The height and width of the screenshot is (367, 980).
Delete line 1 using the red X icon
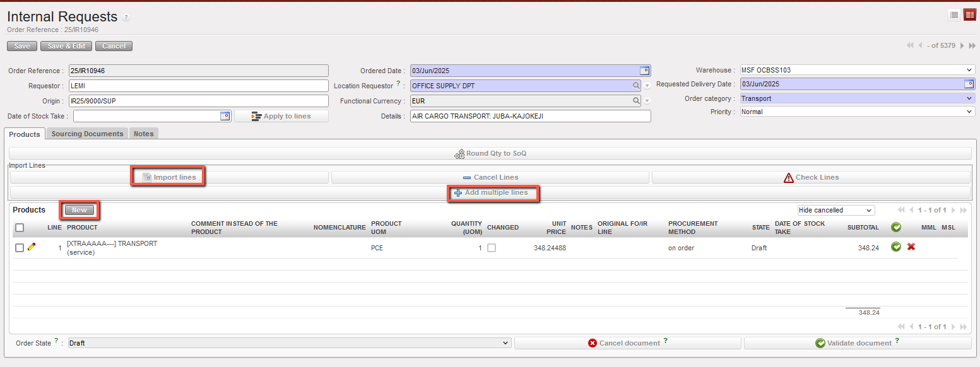911,247
